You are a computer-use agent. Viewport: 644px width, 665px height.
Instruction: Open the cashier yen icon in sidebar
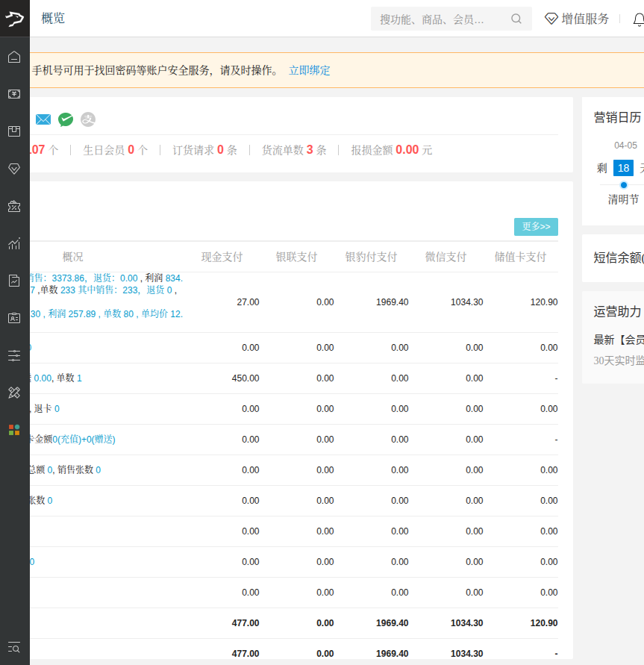[x=14, y=94]
